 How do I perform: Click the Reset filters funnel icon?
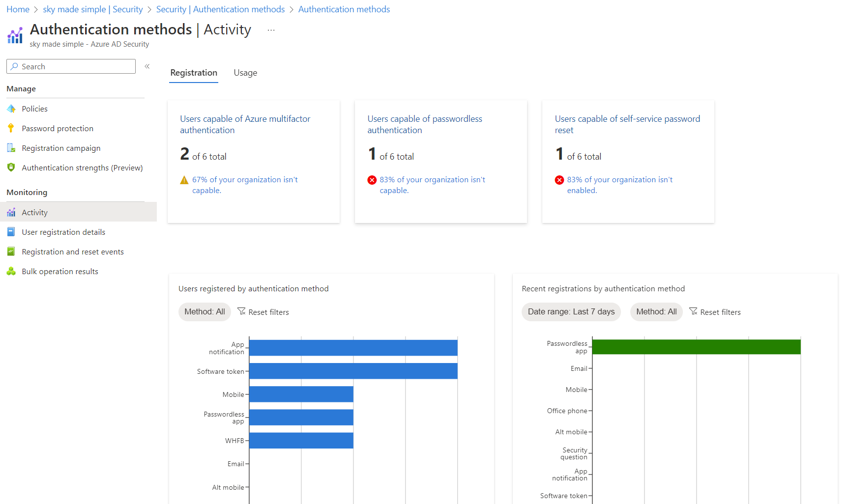click(242, 311)
